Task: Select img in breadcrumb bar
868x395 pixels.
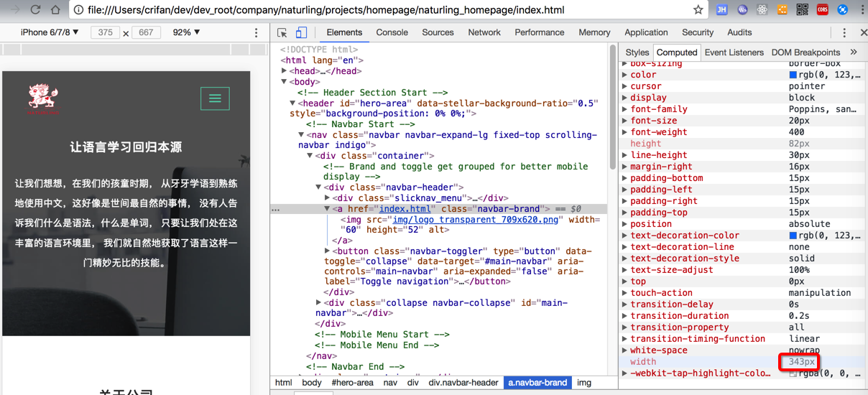Action: coord(584,383)
